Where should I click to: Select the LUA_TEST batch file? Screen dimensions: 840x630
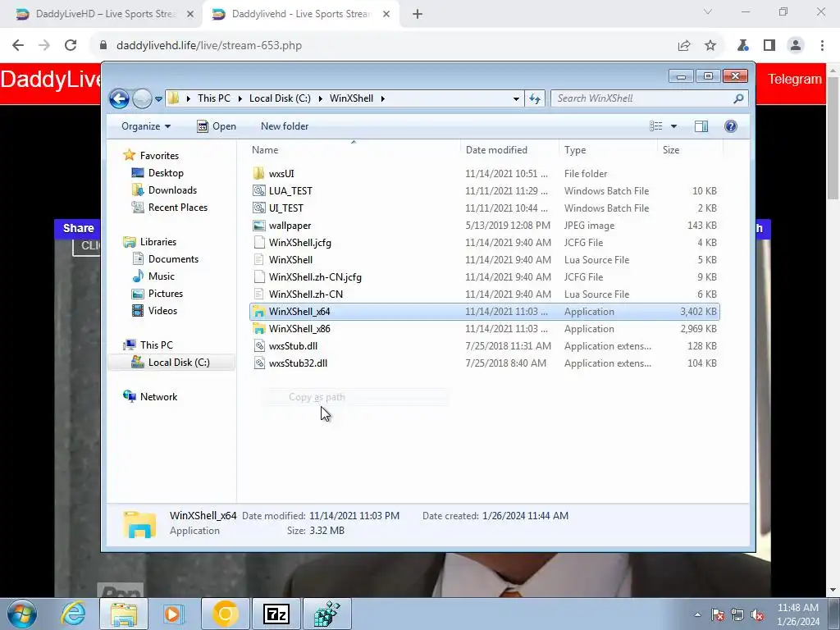484,190
